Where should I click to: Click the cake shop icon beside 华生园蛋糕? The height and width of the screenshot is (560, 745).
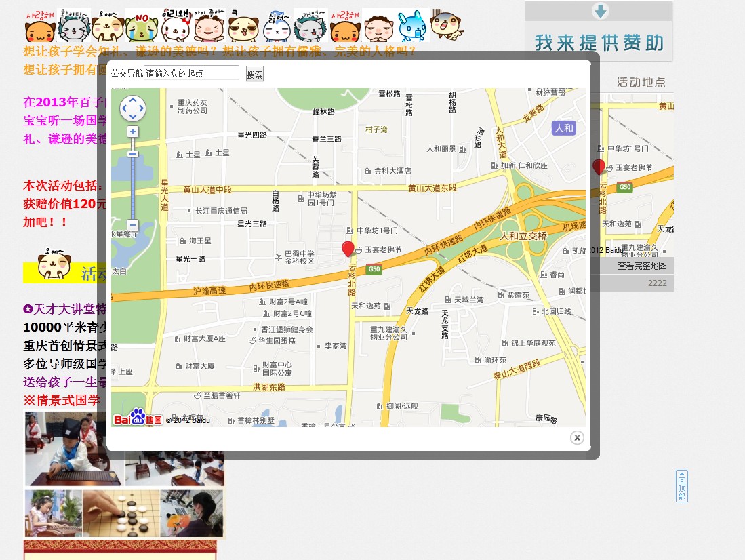252,340
